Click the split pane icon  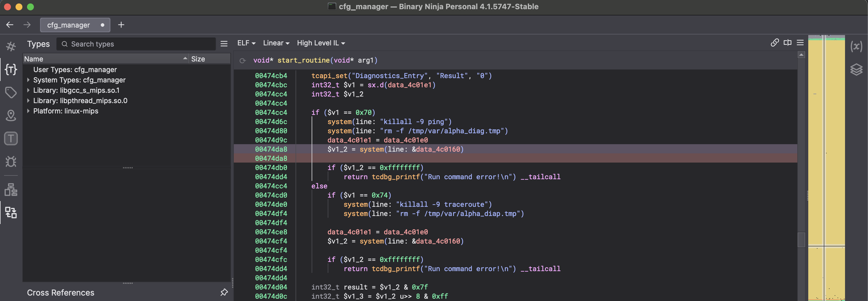click(788, 43)
